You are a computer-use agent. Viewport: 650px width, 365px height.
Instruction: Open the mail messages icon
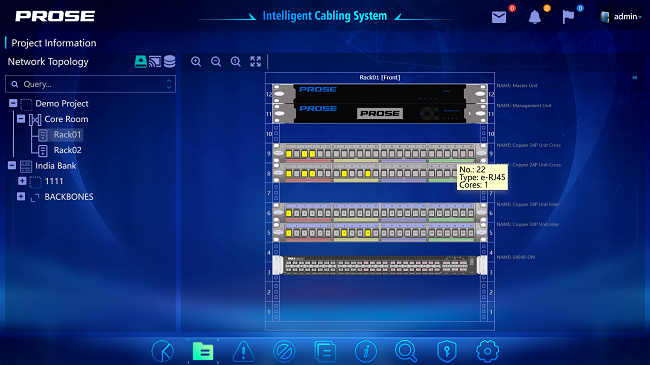(499, 17)
